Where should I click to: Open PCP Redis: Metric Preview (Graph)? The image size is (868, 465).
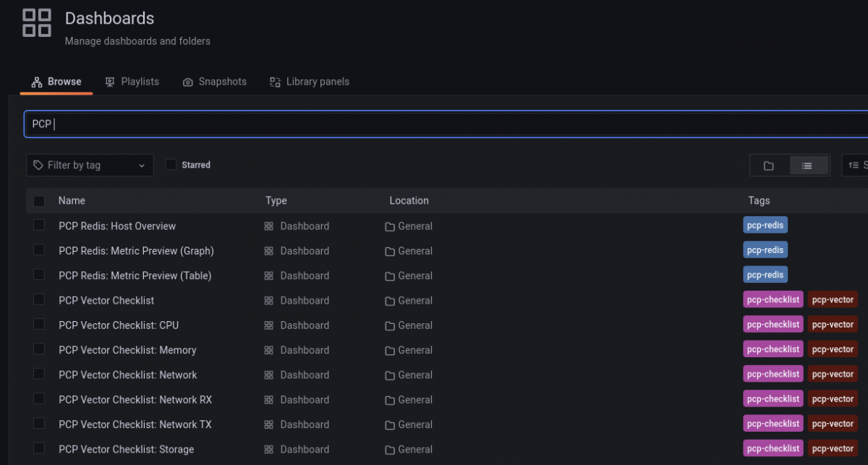pos(135,250)
